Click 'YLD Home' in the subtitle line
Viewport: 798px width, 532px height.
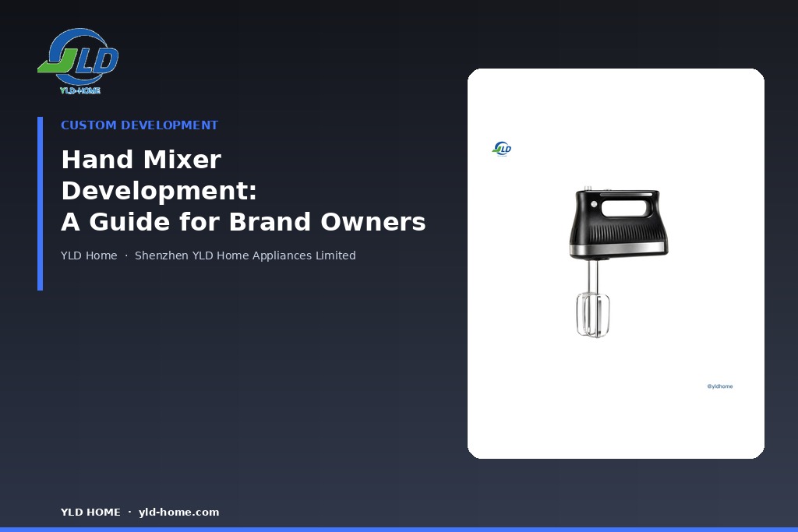[x=89, y=255]
